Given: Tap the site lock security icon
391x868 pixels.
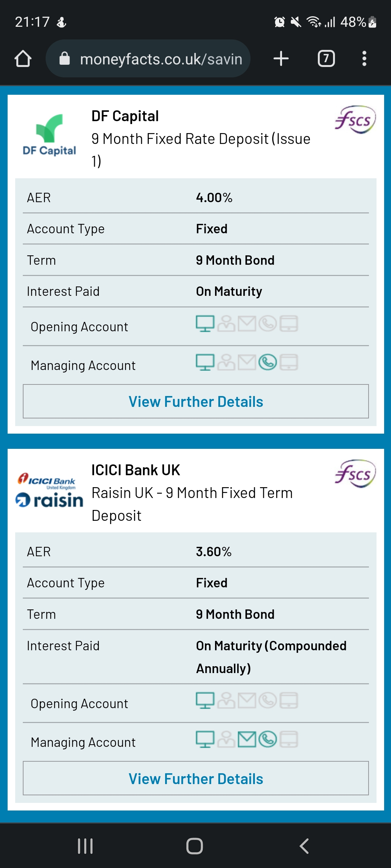Looking at the screenshot, I should (x=64, y=58).
